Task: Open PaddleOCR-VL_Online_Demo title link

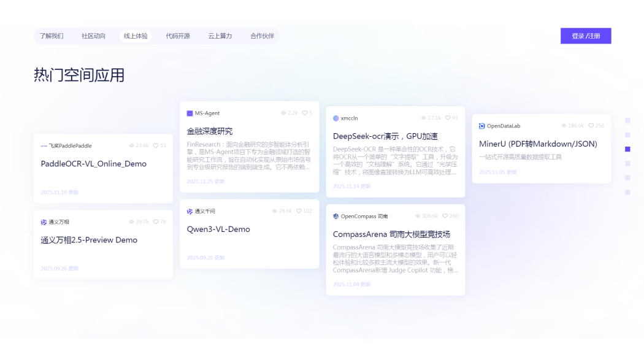Action: point(94,164)
